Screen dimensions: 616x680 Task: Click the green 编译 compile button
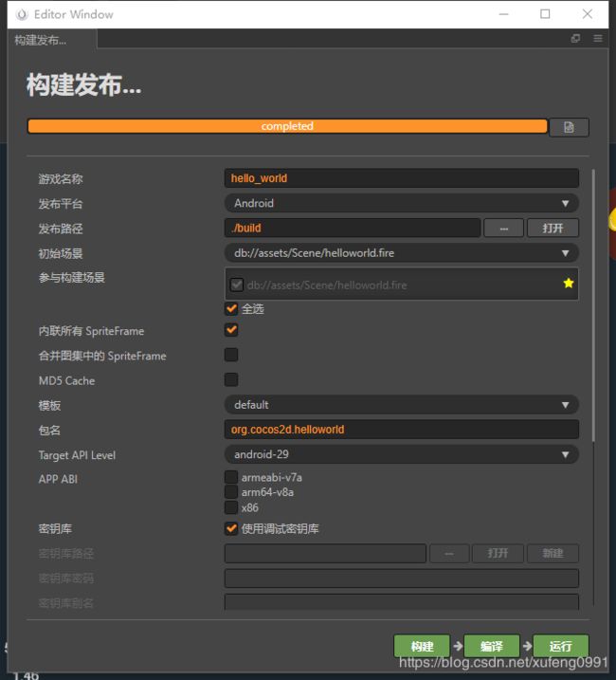[492, 646]
